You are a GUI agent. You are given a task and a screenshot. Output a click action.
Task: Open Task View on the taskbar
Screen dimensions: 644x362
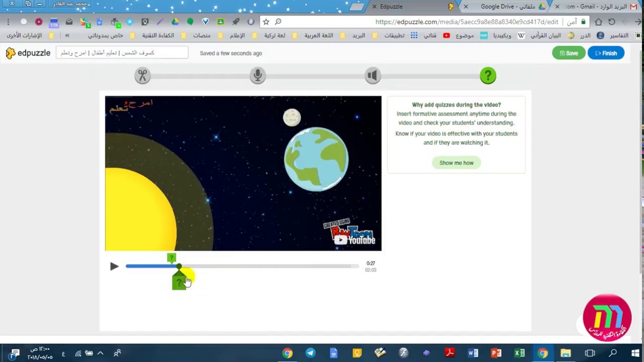coord(590,353)
